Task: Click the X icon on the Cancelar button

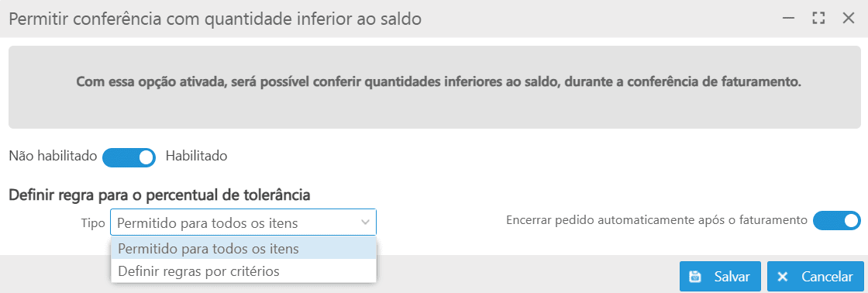Action: [x=782, y=277]
